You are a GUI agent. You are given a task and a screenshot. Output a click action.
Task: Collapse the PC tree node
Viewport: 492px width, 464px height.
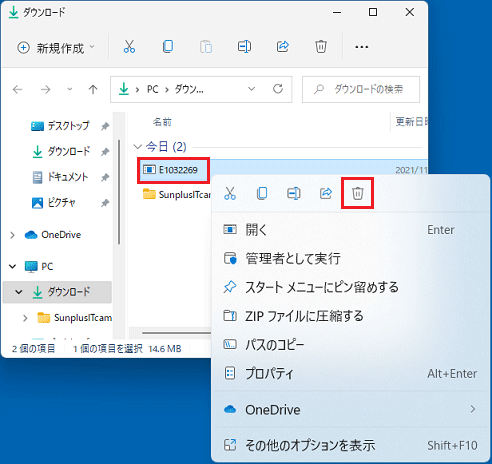tap(13, 267)
